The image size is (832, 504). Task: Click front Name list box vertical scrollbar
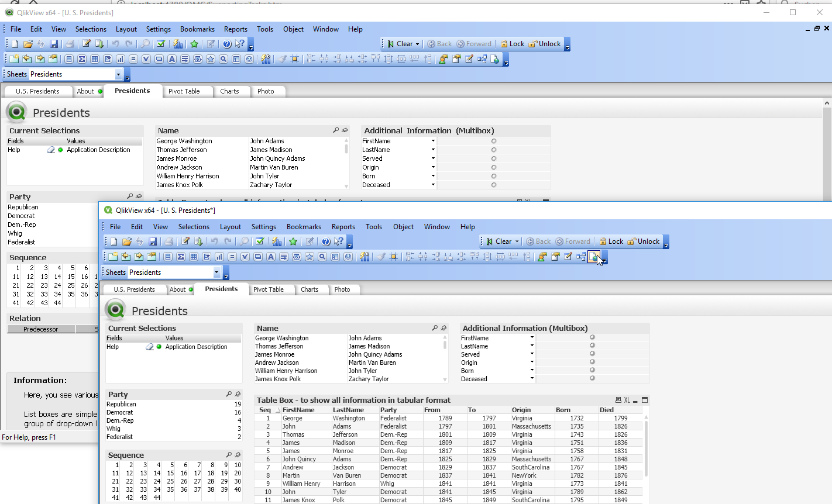pos(446,358)
